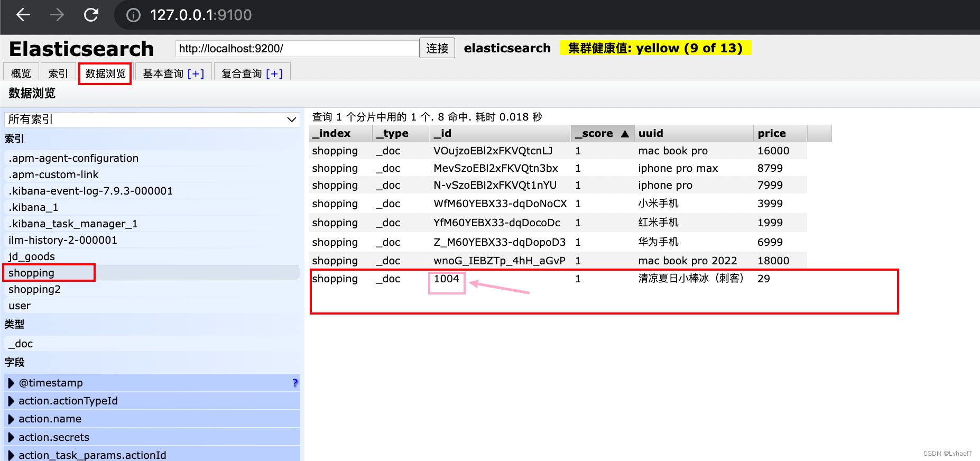Open the 索引 indices tab

coord(58,73)
